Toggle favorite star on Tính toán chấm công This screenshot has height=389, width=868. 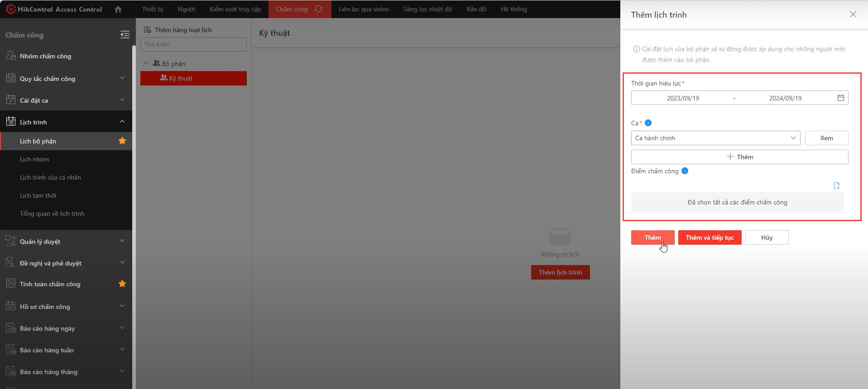[x=122, y=284]
